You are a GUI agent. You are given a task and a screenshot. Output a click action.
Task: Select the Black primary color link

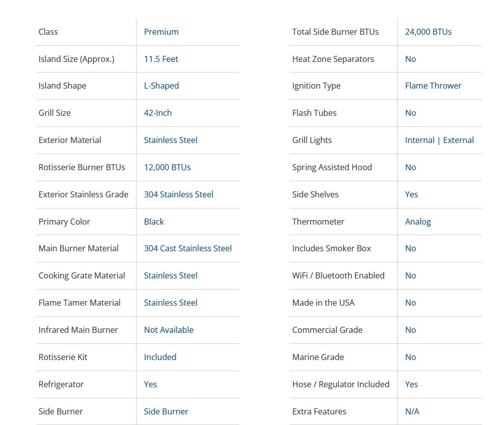(x=154, y=222)
